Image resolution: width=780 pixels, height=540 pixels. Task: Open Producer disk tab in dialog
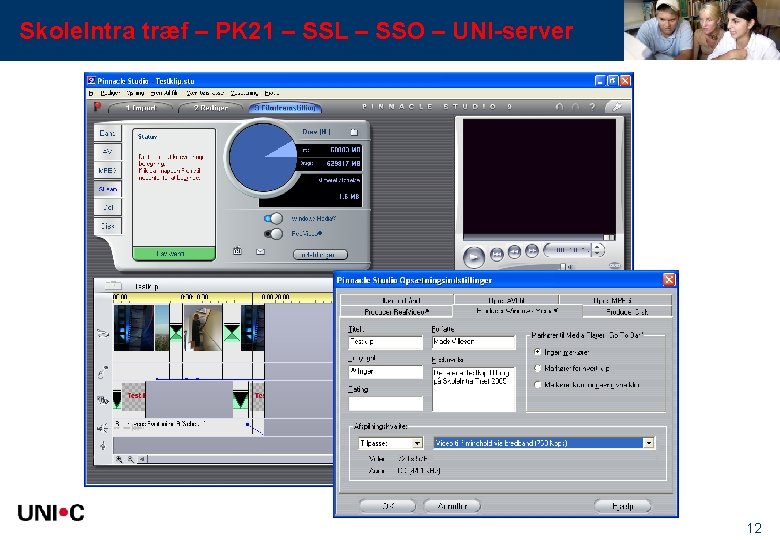pos(627,312)
